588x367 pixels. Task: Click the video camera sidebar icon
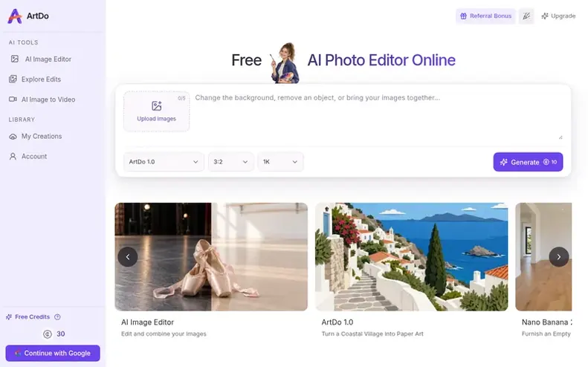13,100
